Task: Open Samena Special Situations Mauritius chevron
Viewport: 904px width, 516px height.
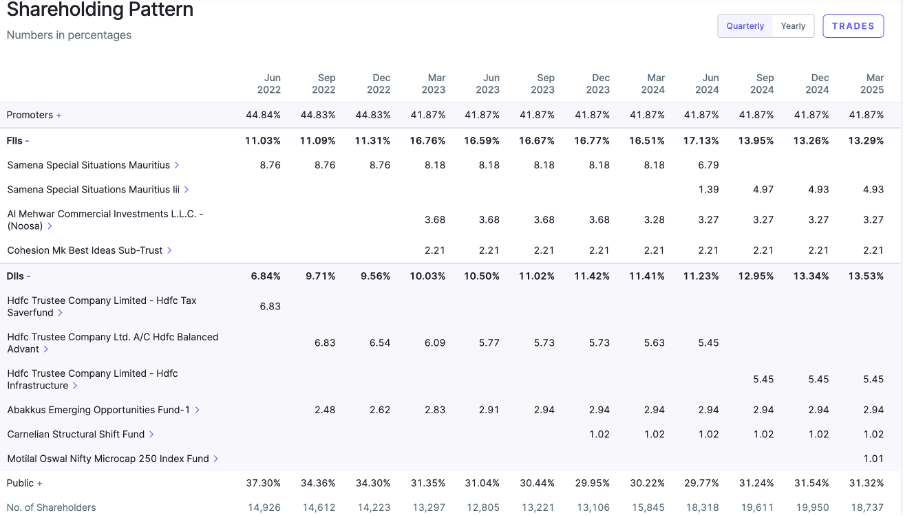Action: (177, 165)
